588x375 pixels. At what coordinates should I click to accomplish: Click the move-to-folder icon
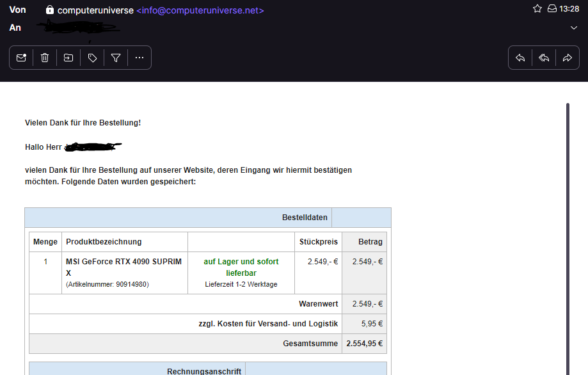(x=68, y=58)
